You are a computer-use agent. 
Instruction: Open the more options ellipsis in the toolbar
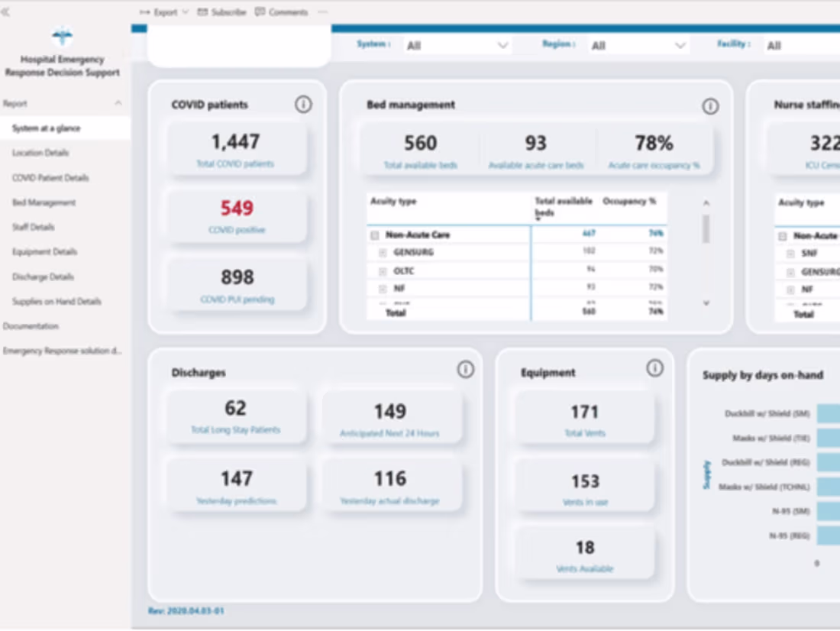(x=321, y=11)
